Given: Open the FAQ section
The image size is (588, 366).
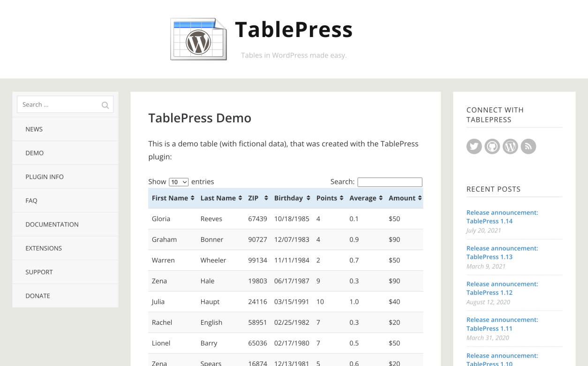Looking at the screenshot, I should 31,200.
